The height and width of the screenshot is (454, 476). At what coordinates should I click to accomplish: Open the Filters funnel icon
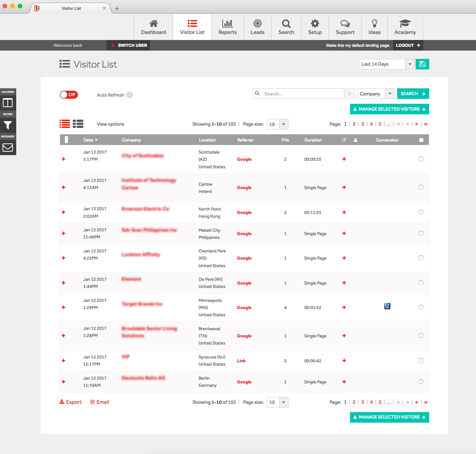(x=8, y=125)
